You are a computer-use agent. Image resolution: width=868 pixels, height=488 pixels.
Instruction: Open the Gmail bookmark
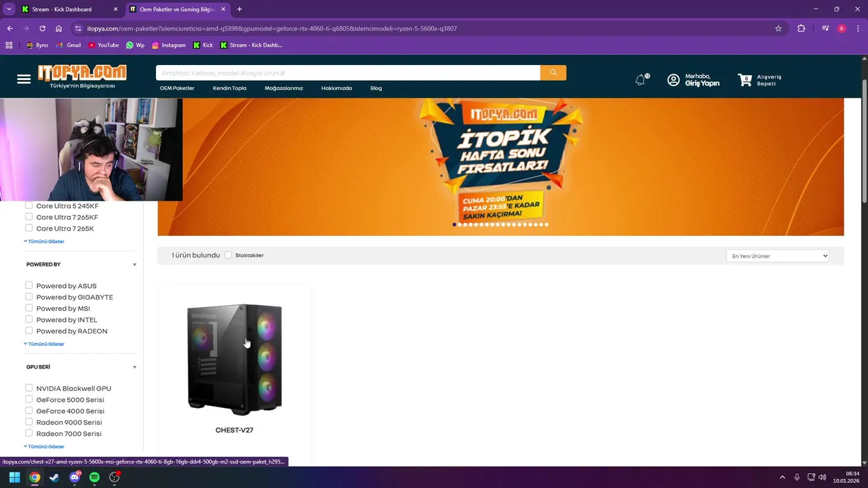click(69, 45)
